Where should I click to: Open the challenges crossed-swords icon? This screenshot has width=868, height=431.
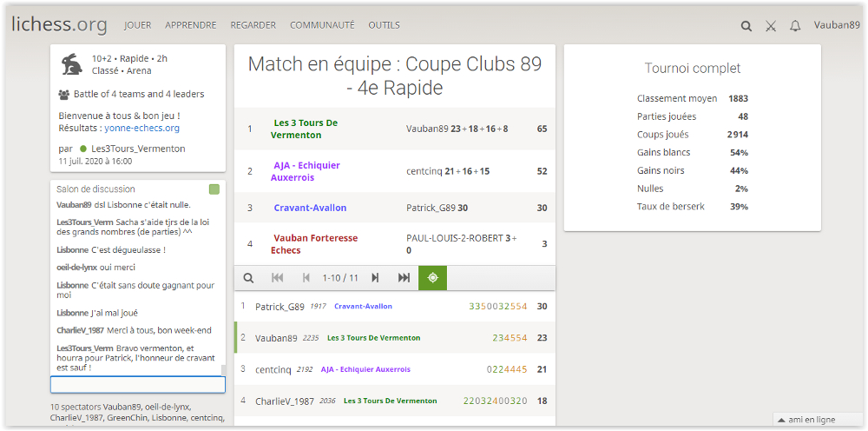pyautogui.click(x=771, y=25)
